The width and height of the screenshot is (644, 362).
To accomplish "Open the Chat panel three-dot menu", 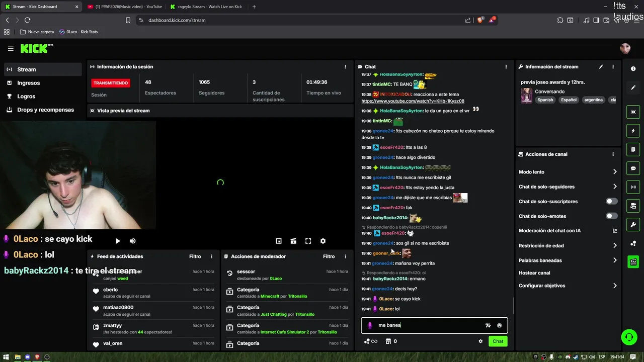I will point(506,66).
